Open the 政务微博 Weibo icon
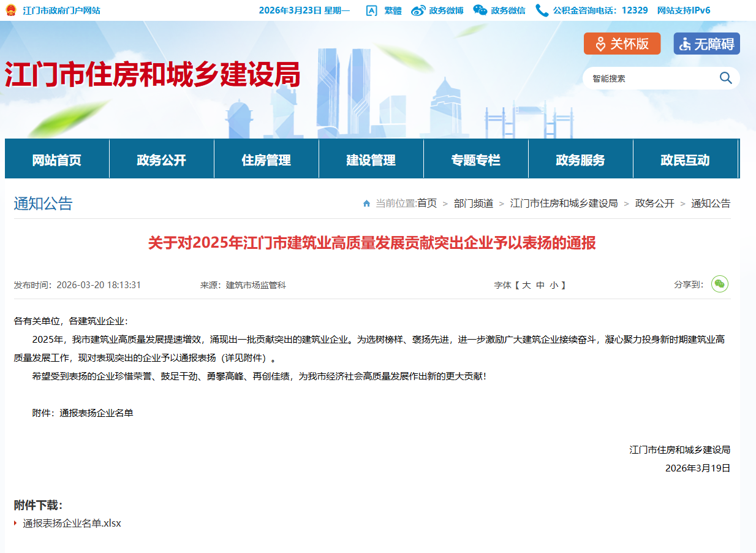The image size is (756, 553). pyautogui.click(x=418, y=10)
